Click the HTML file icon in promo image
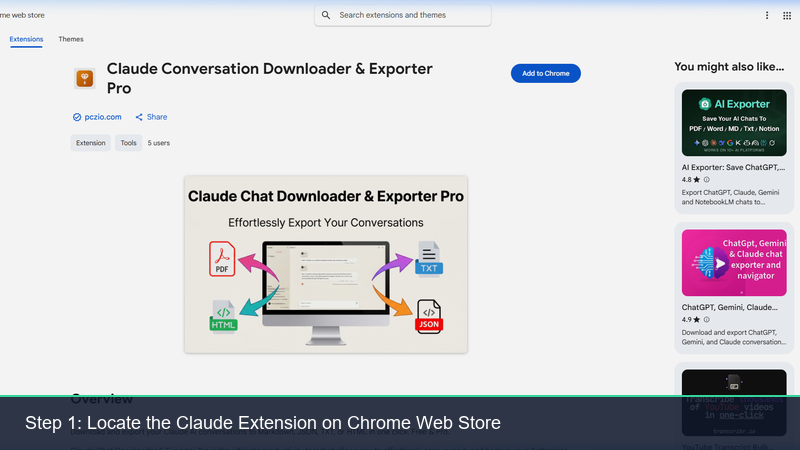The width and height of the screenshot is (800, 450). [223, 317]
